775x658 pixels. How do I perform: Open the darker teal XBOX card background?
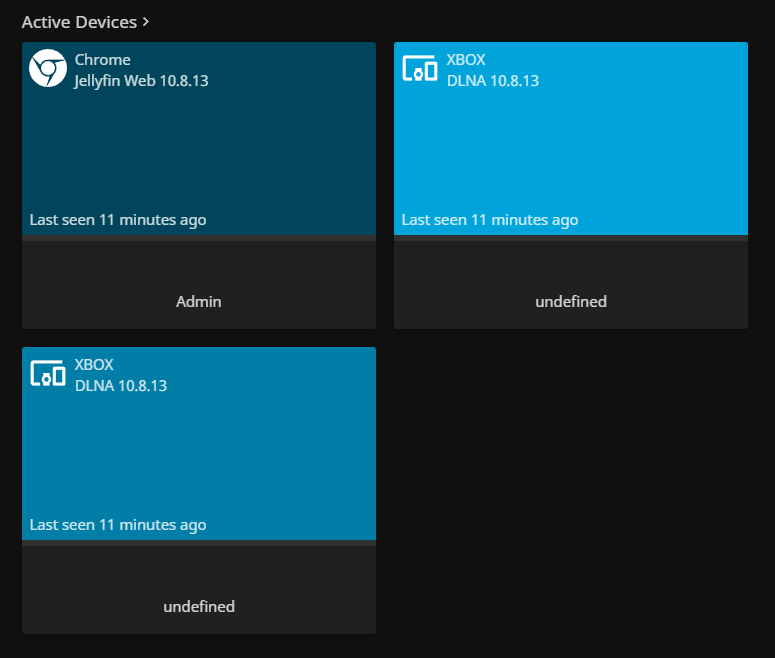(x=198, y=455)
